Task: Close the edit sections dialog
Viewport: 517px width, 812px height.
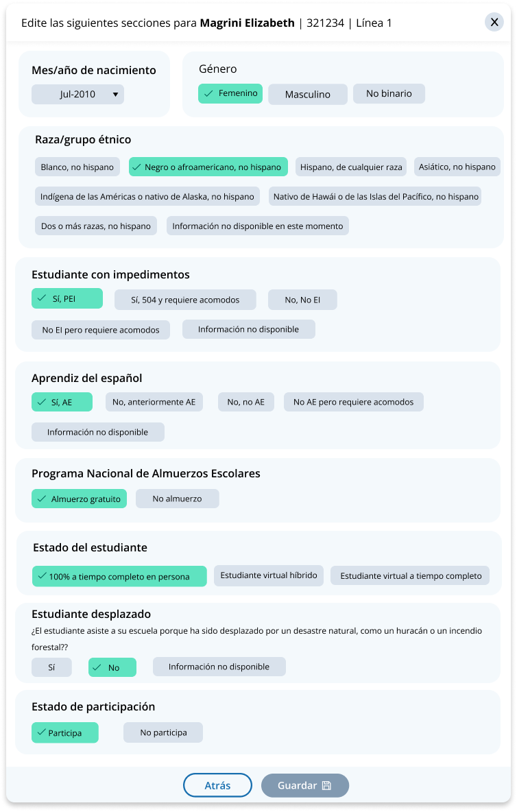Action: tap(494, 23)
